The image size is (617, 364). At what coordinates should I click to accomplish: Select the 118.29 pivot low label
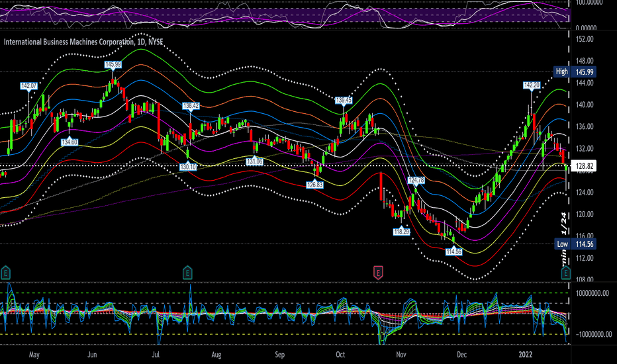401,232
